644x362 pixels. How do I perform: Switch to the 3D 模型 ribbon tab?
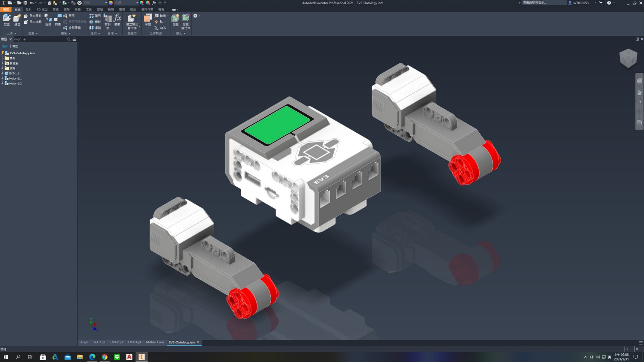coord(42,9)
